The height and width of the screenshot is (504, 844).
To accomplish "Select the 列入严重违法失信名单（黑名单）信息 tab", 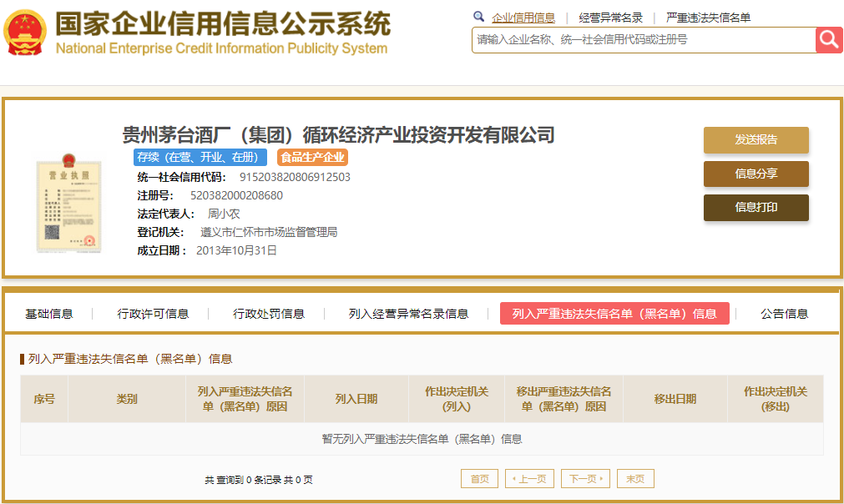I will coord(614,314).
